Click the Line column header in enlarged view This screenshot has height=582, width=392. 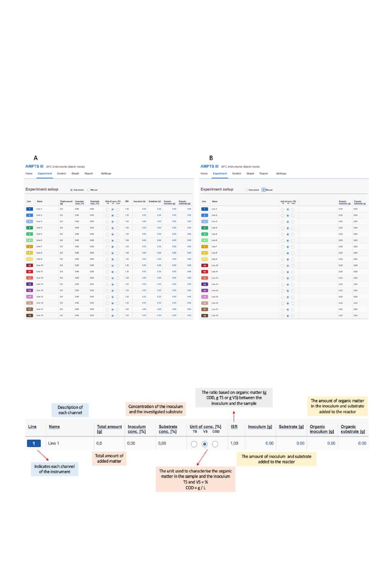point(32,427)
